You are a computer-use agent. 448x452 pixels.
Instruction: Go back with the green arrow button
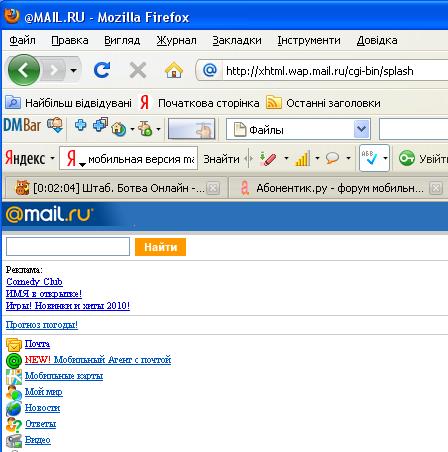(x=24, y=70)
